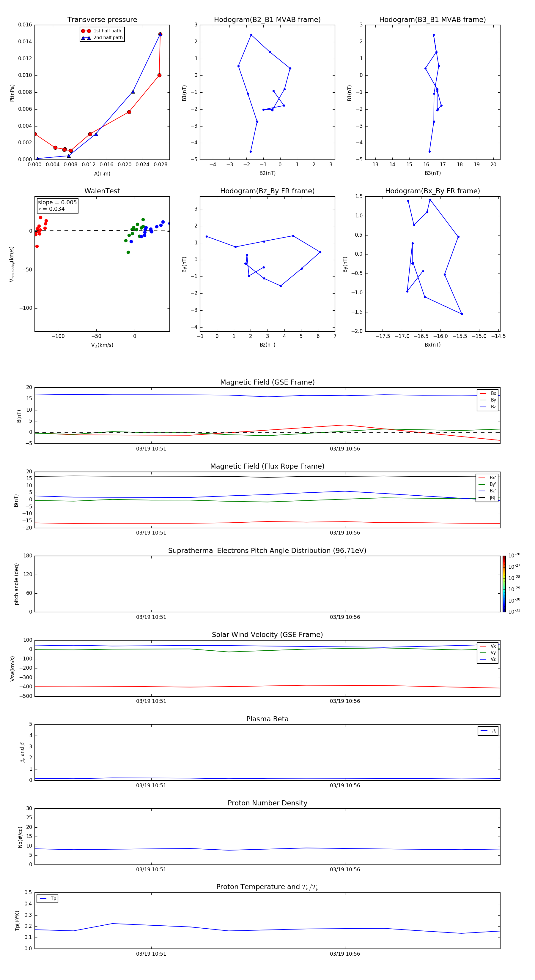Viewport: 535px width, 980px height.
Task: Click the 10^-31 colorbar label
Action: 514,611
